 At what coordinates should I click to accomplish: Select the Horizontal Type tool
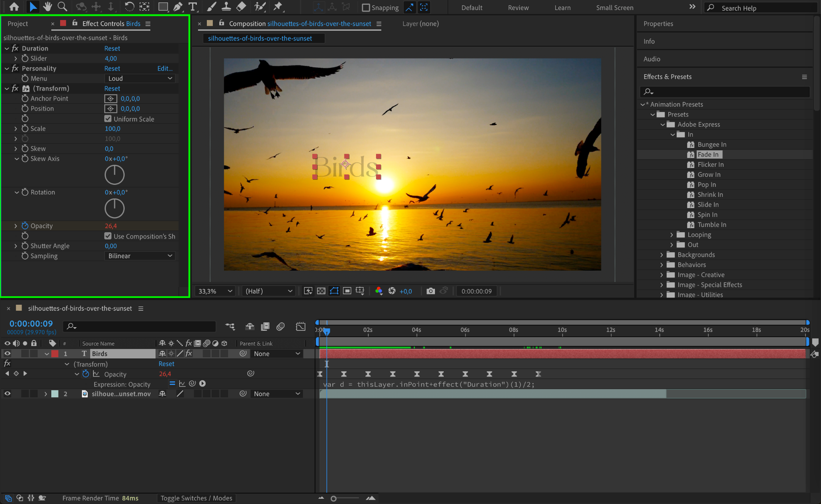tap(193, 6)
